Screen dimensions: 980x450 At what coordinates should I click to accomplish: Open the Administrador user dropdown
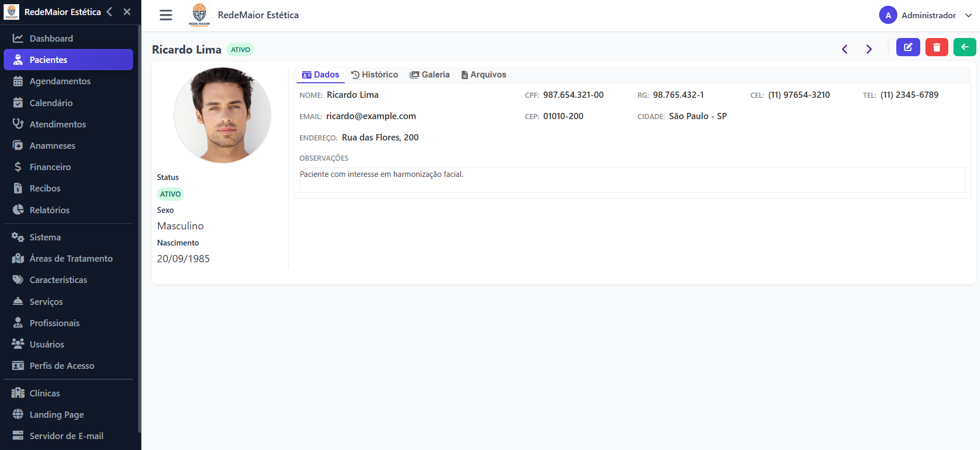[x=925, y=15]
